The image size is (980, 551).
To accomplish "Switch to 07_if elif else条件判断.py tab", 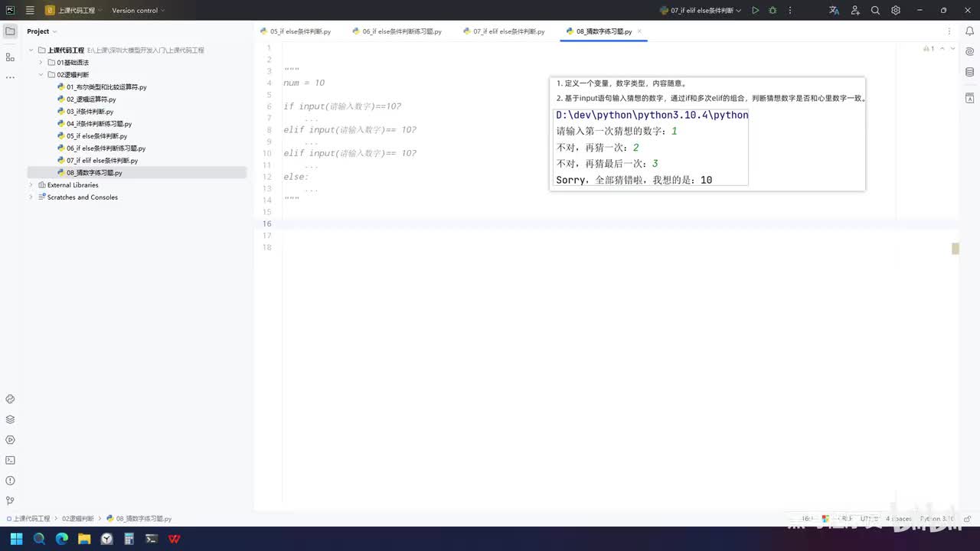I will [504, 31].
